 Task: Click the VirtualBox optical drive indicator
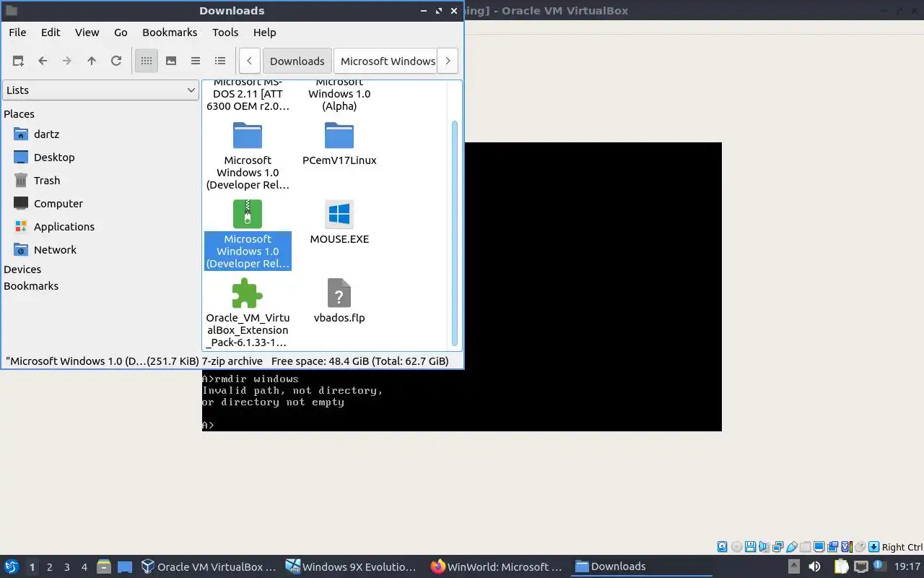[x=736, y=547]
